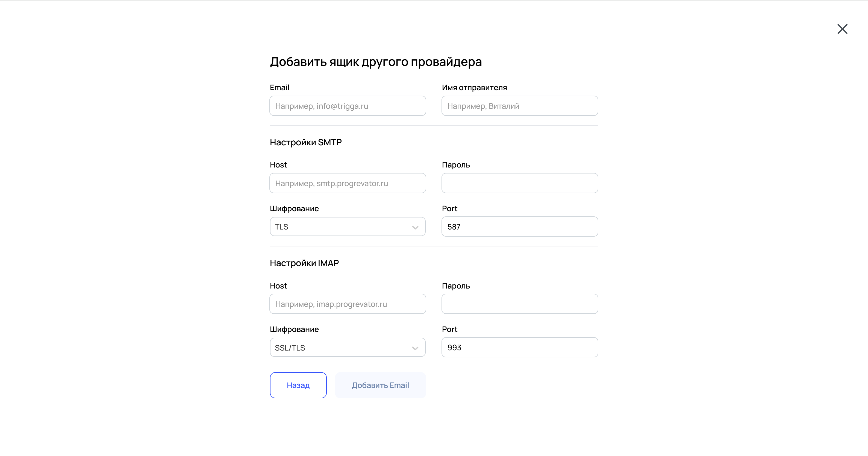Click the 'Добавить Email' button

380,385
